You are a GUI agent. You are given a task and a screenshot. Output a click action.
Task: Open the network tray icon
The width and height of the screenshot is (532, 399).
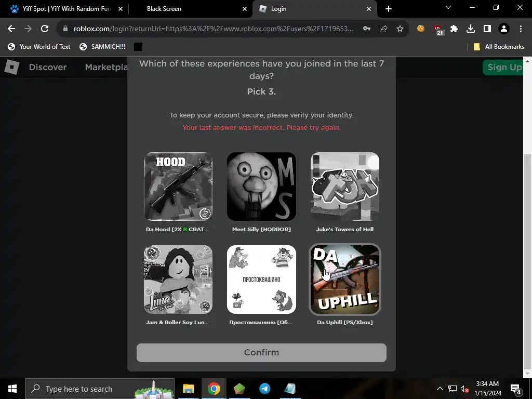(x=453, y=389)
